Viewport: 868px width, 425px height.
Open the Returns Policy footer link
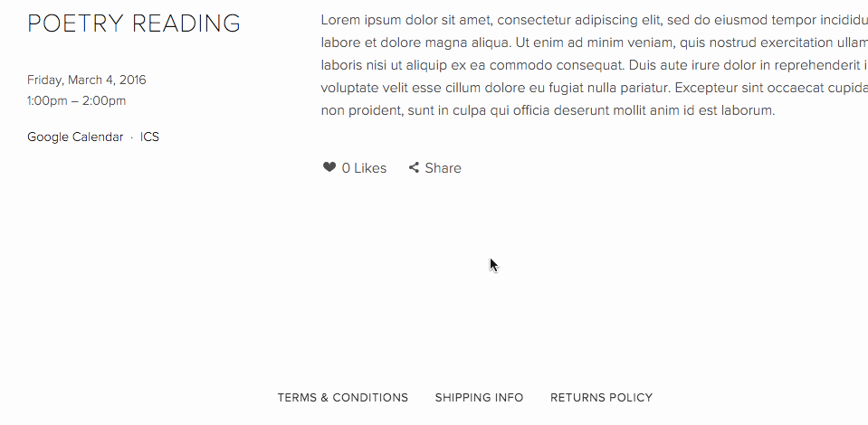(601, 398)
